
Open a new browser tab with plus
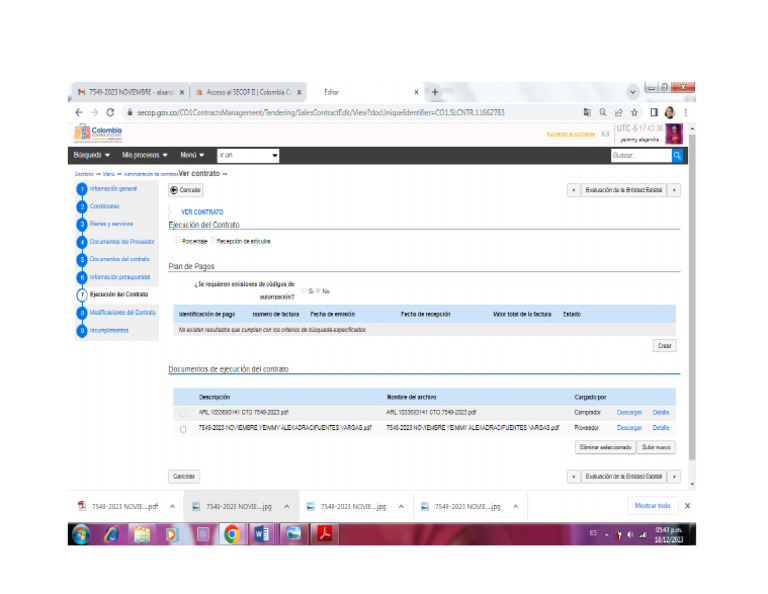pyautogui.click(x=434, y=92)
